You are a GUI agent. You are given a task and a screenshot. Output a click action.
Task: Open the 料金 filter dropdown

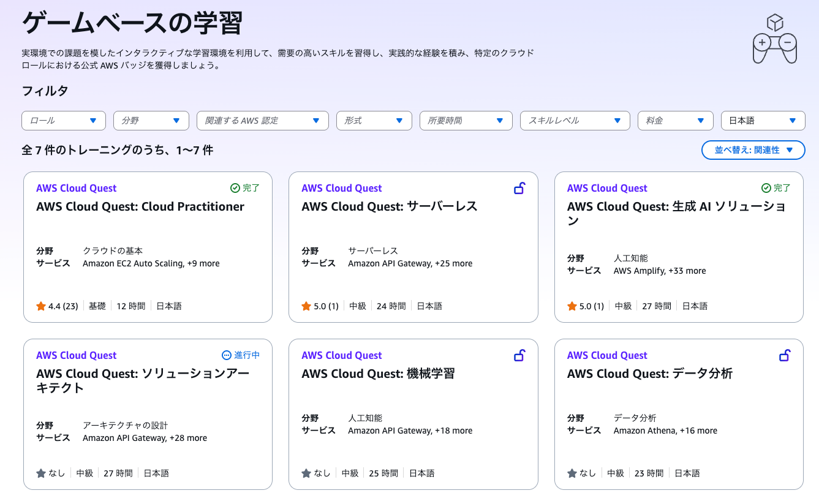676,121
